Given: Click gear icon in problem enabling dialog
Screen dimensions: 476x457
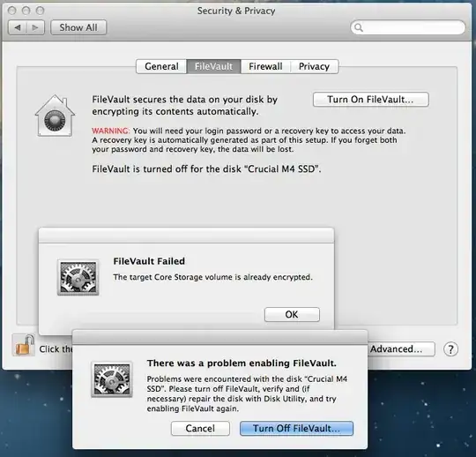Looking at the screenshot, I should click(112, 379).
